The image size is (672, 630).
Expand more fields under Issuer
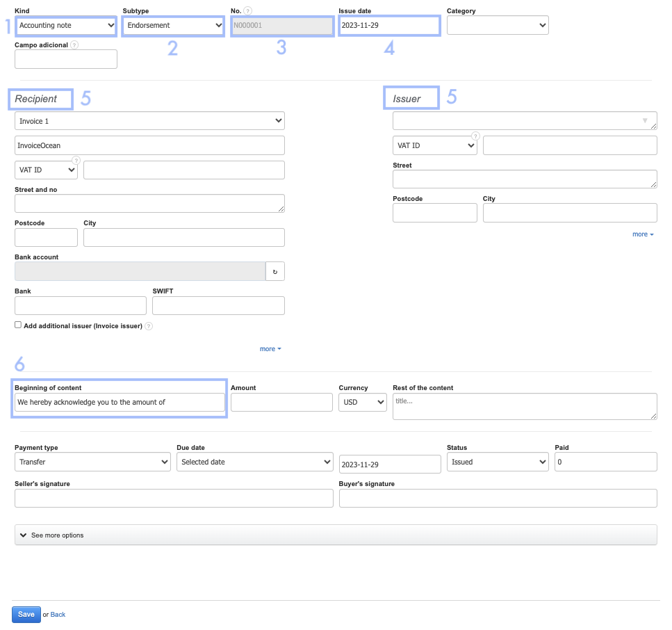tap(643, 234)
